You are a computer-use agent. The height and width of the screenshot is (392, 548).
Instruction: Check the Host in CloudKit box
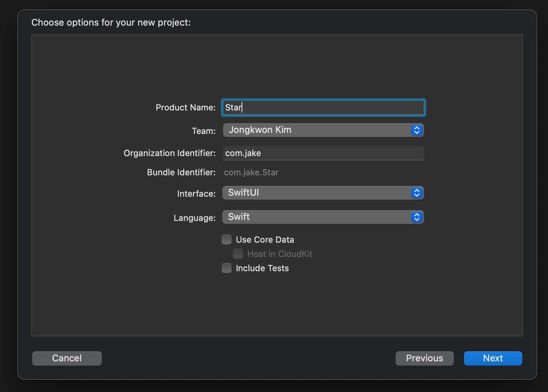pyautogui.click(x=238, y=254)
